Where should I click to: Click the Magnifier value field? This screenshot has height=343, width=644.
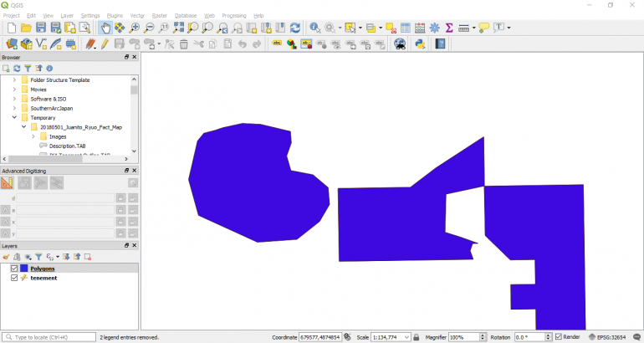(x=463, y=337)
